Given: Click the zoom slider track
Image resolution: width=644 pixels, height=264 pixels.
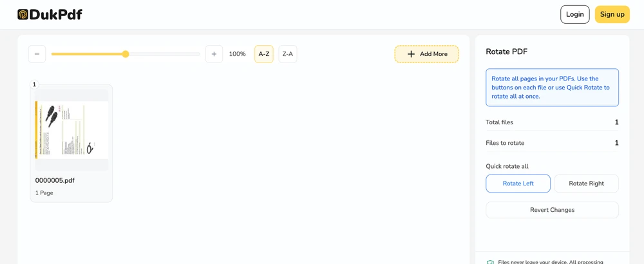Looking at the screenshot, I should [x=126, y=54].
